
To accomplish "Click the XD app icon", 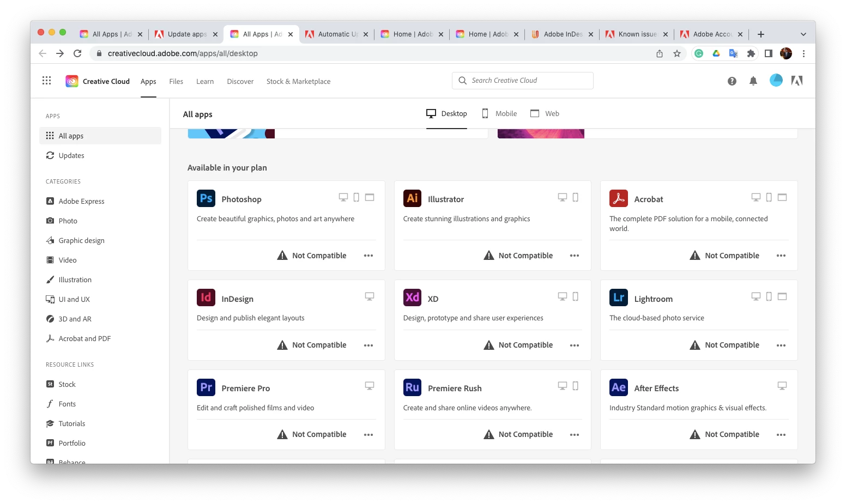I will (413, 297).
